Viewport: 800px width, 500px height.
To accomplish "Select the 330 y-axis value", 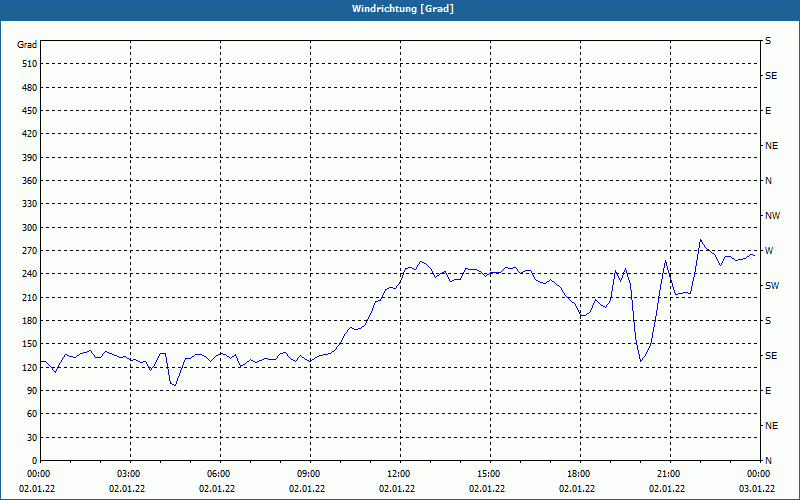I will [x=30, y=204].
